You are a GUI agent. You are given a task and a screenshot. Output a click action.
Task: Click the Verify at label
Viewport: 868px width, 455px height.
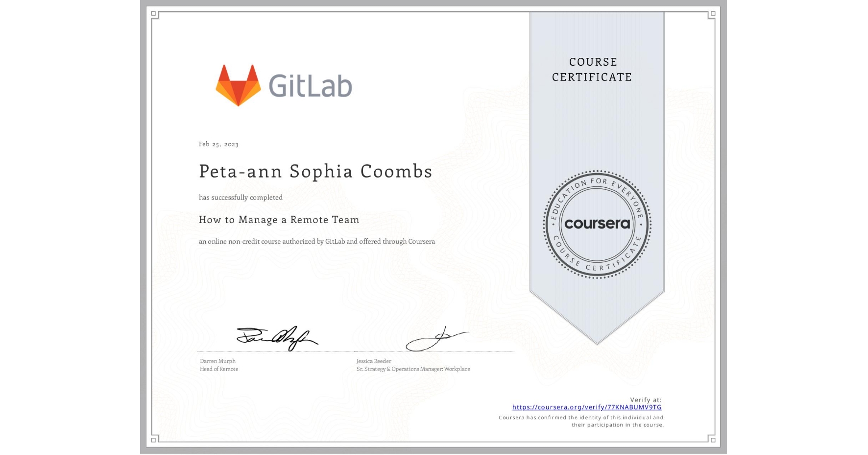tap(645, 400)
